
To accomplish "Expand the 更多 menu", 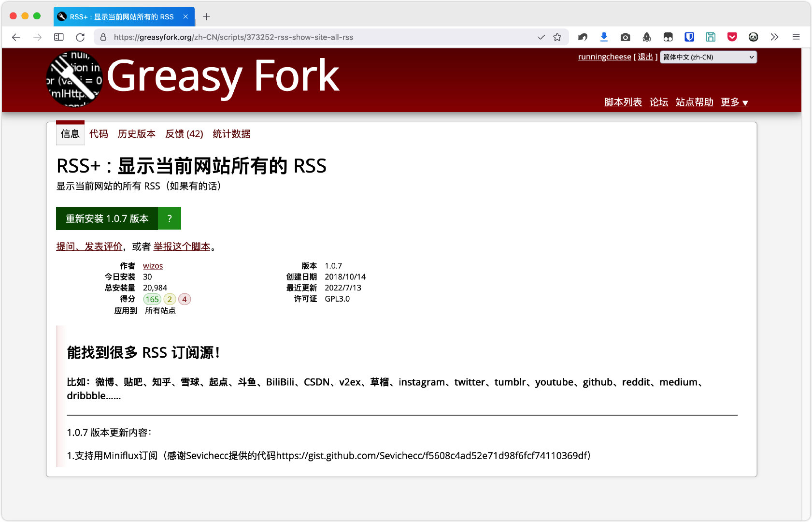I will (x=735, y=102).
